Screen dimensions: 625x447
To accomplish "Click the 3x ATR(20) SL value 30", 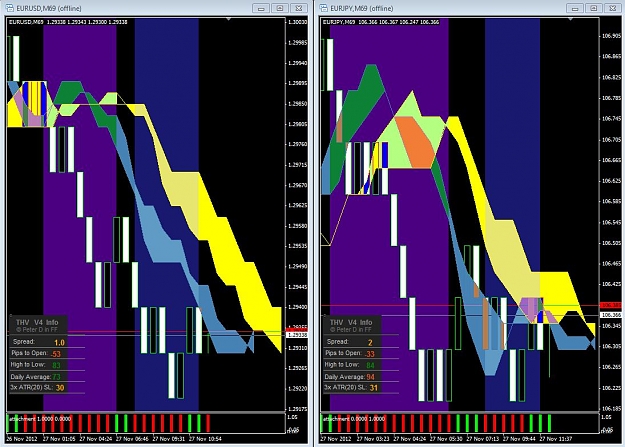I will (x=60, y=388).
